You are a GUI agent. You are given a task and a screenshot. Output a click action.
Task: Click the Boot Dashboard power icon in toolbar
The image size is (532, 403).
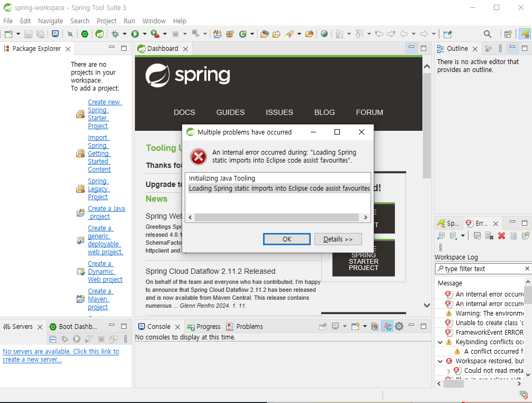(85, 34)
